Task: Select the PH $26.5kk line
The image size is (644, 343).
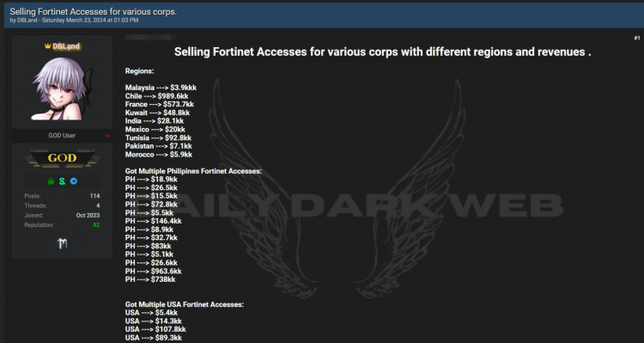Action: [x=151, y=188]
